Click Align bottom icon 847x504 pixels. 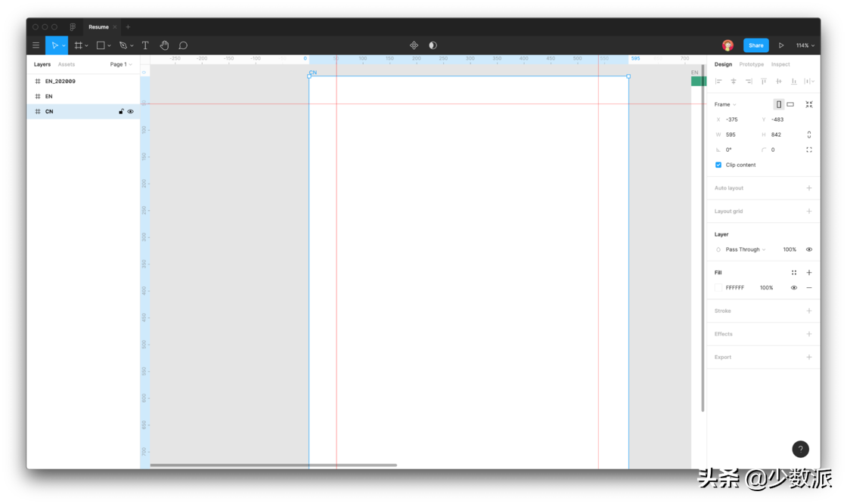click(x=793, y=82)
